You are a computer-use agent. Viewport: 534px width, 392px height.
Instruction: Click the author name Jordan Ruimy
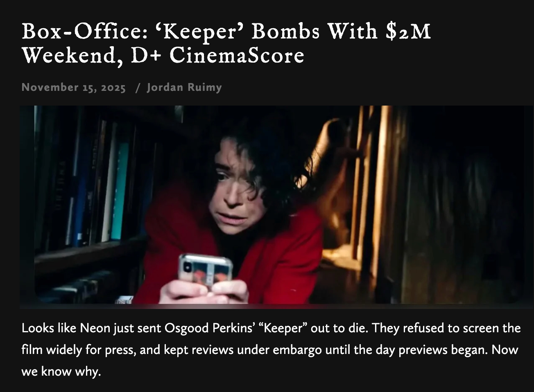[184, 87]
